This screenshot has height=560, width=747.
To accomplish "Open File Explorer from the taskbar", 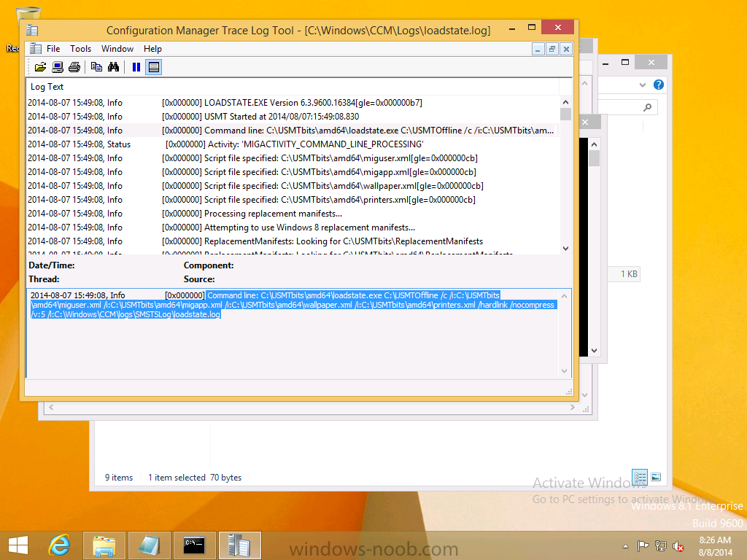I will coord(104,545).
